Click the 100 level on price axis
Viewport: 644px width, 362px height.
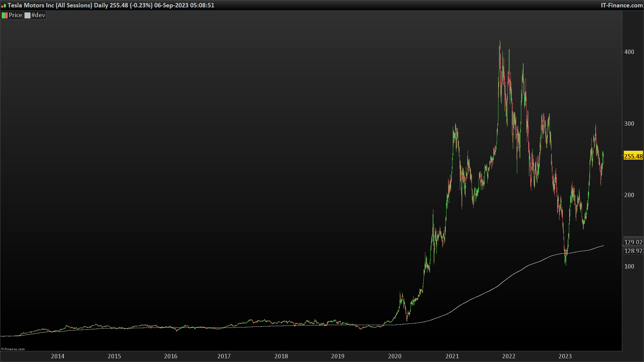tap(629, 266)
